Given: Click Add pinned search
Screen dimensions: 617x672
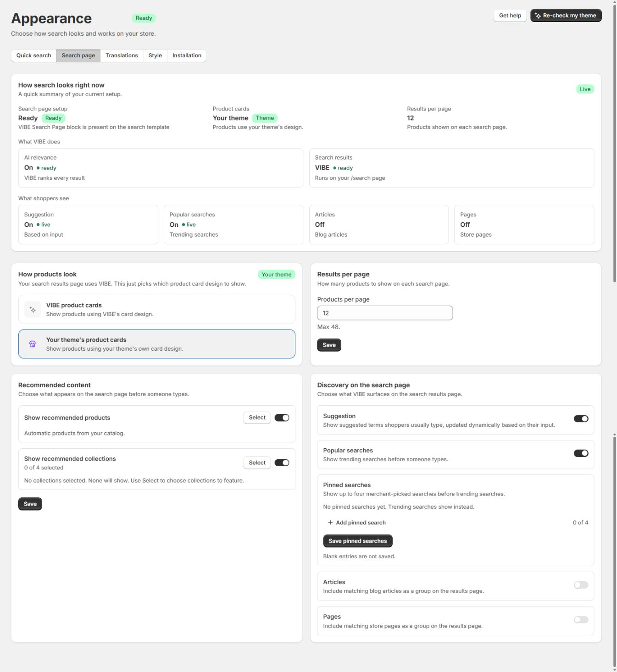Looking at the screenshot, I should pos(356,523).
